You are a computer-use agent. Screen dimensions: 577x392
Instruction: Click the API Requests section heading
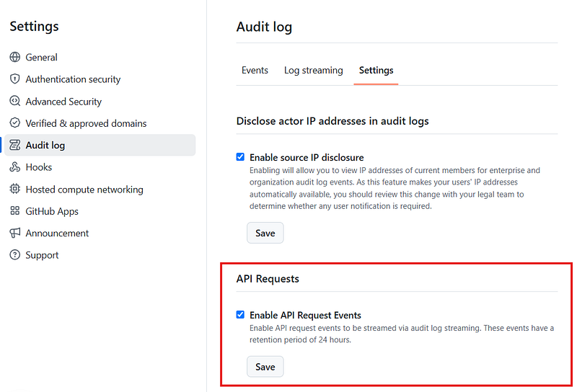[x=268, y=279]
